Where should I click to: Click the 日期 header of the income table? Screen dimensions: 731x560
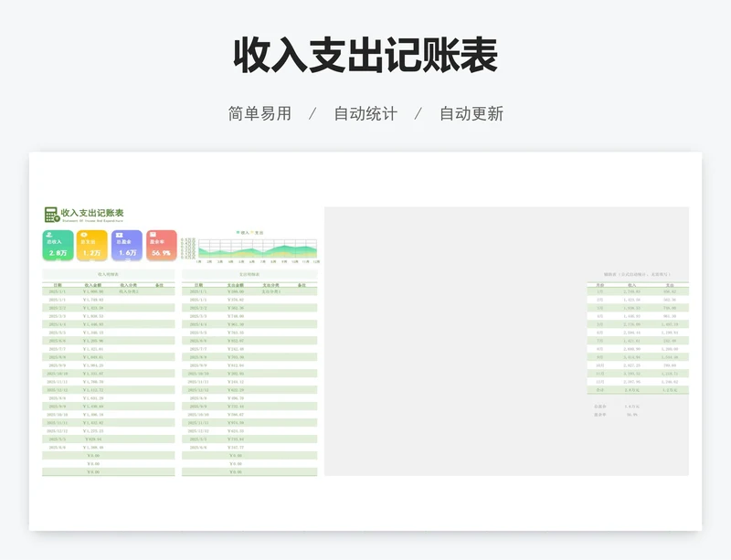58,285
